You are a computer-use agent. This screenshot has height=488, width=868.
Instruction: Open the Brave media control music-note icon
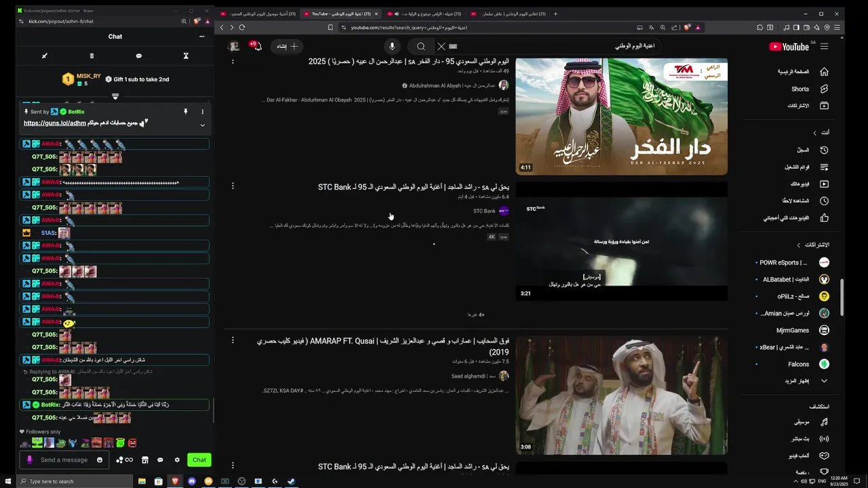pos(786,27)
